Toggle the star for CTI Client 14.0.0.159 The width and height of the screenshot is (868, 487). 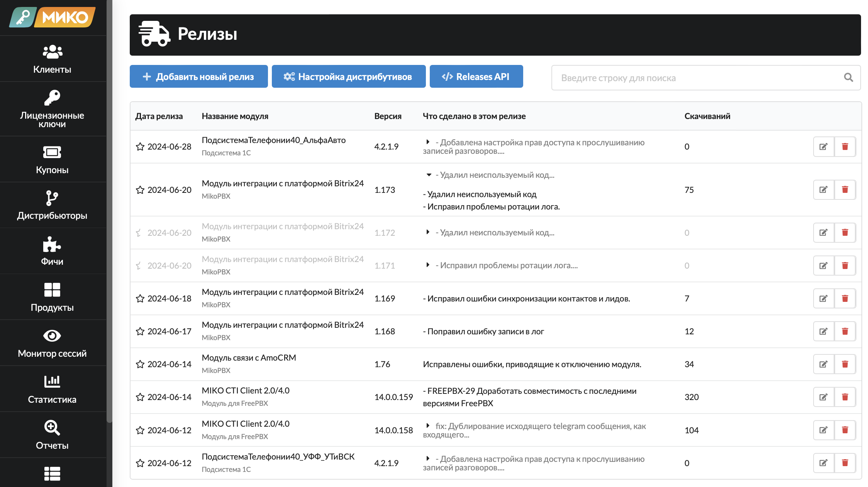tap(140, 397)
